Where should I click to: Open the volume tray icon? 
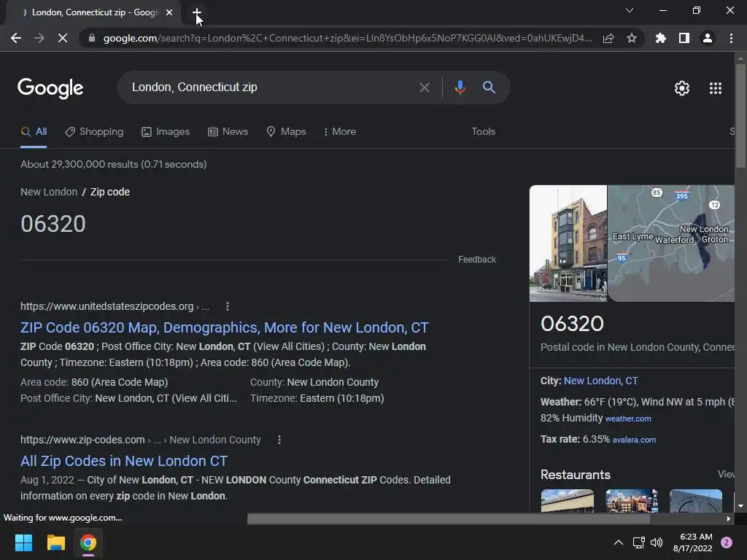tap(657, 542)
